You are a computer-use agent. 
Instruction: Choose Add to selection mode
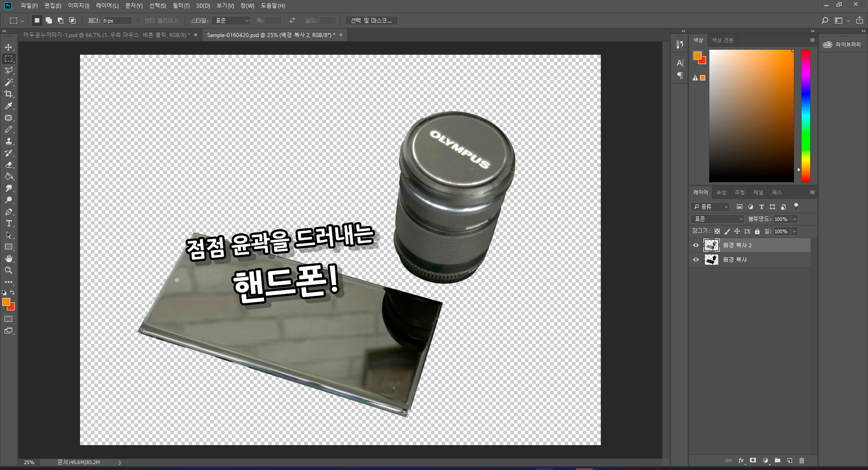click(49, 20)
